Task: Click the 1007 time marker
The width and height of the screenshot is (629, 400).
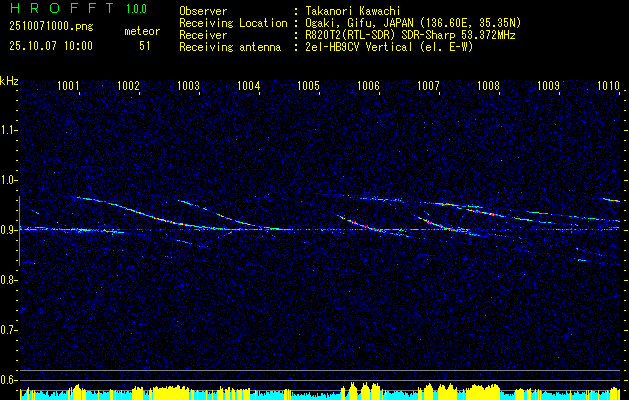Action: (428, 85)
